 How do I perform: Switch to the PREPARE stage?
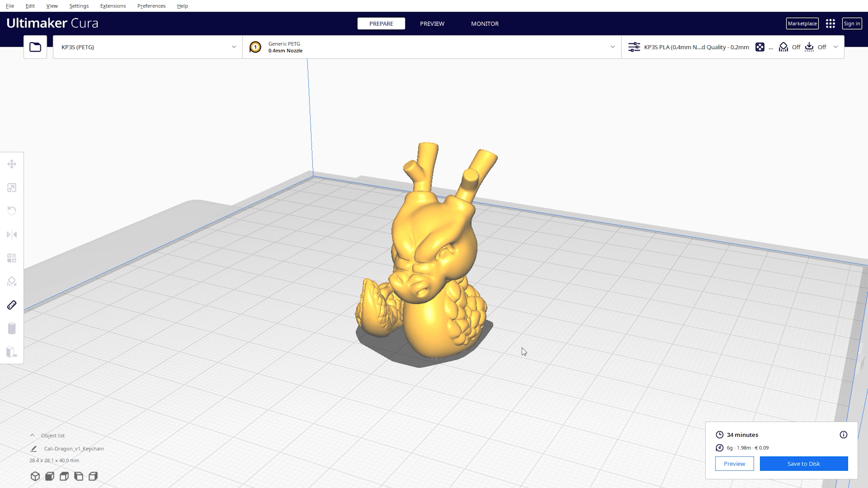(x=381, y=23)
